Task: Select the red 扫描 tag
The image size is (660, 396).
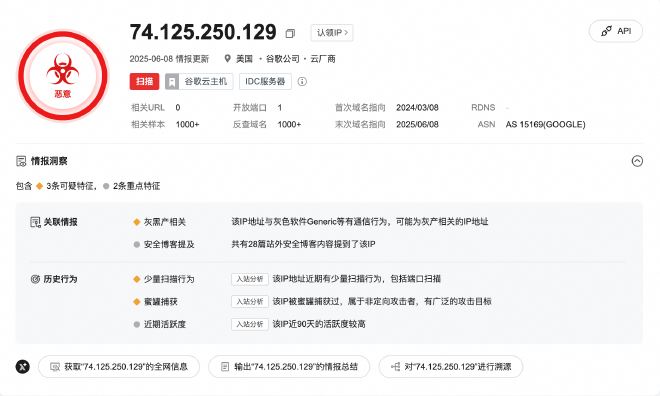Action: [144, 81]
